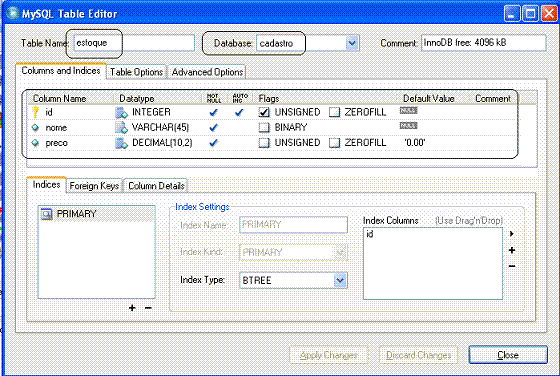Open the Database dropdown
The image size is (560, 376).
tap(352, 43)
